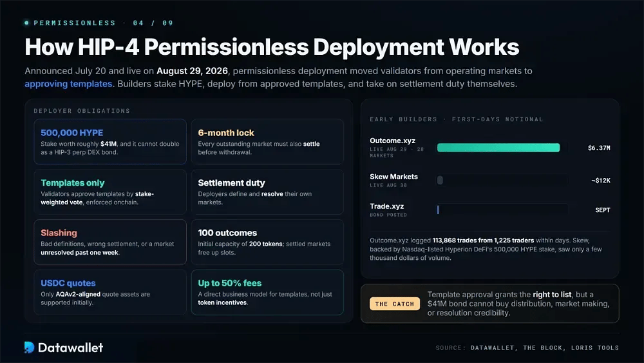This screenshot has height=363, width=644.
Task: Click the Skew Markets grey bar
Action: pyautogui.click(x=440, y=180)
